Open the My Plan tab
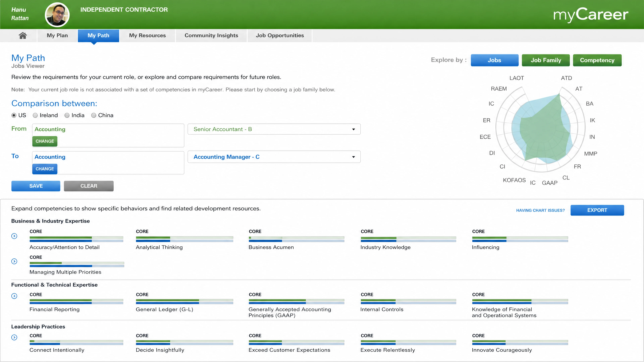The height and width of the screenshot is (362, 644). pyautogui.click(x=57, y=36)
